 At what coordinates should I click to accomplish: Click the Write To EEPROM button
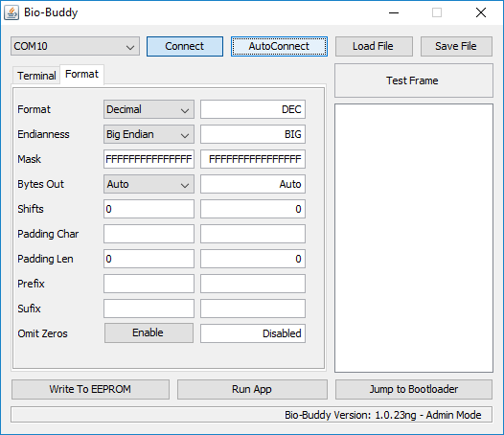tap(90, 389)
